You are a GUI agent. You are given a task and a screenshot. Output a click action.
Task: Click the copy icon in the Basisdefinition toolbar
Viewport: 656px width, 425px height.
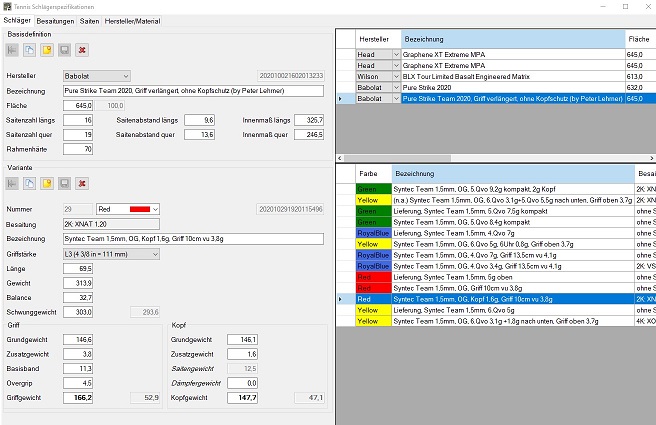30,49
